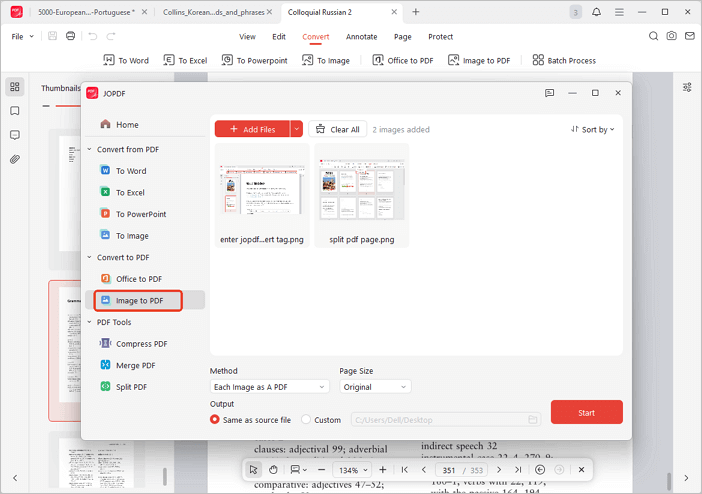Open Attachments paperclip icon in sidebar
Screen dimensions: 702x494
(x=15, y=159)
